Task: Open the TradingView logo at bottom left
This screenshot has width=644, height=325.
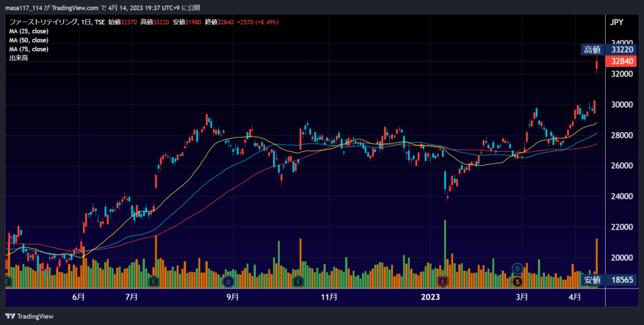Action: click(29, 316)
